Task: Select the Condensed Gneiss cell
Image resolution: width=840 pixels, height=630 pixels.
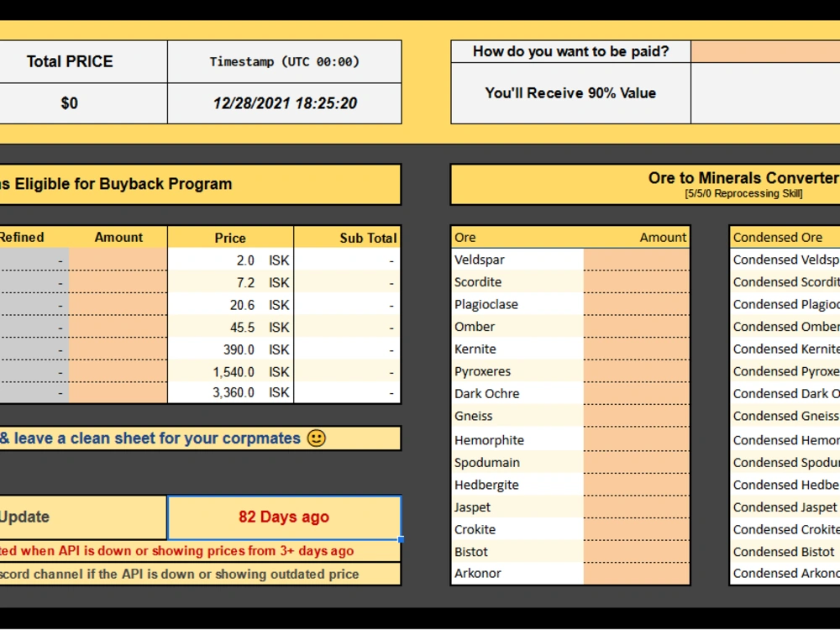Action: (785, 416)
